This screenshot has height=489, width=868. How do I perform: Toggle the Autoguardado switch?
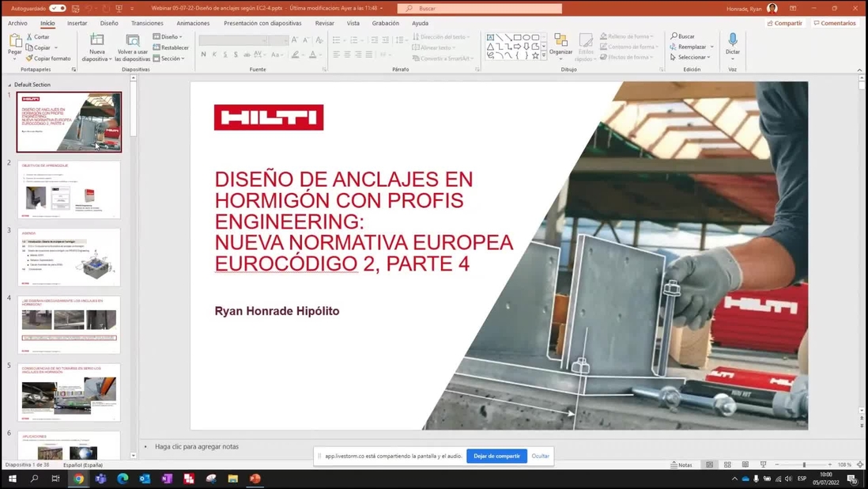(x=58, y=8)
